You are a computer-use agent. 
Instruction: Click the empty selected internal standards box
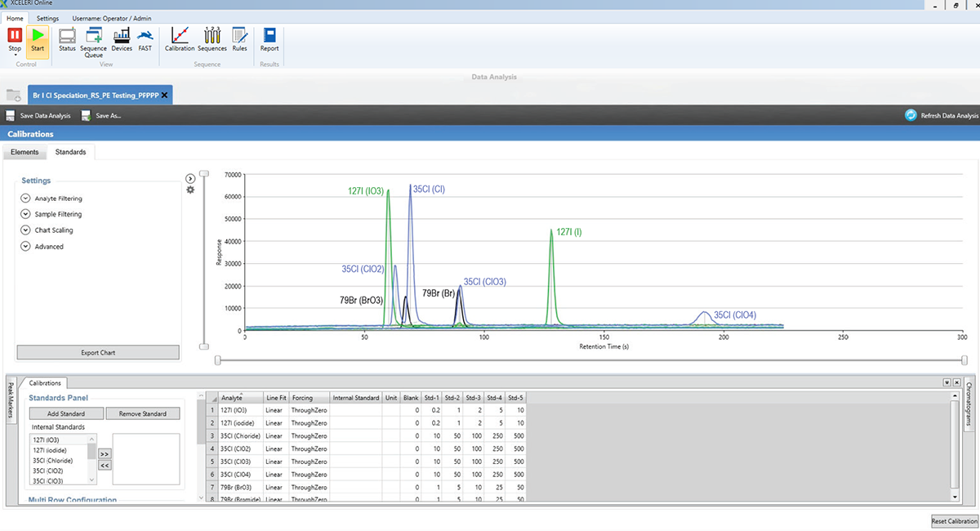click(146, 459)
